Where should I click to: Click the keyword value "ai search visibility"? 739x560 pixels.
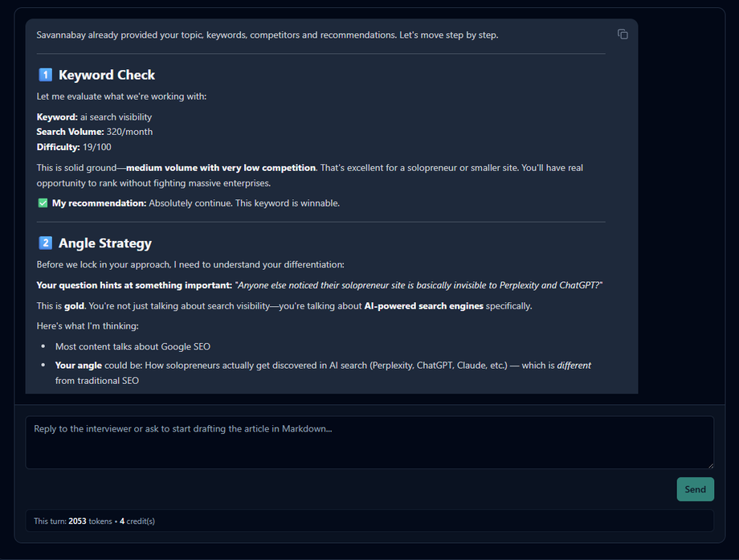(116, 117)
